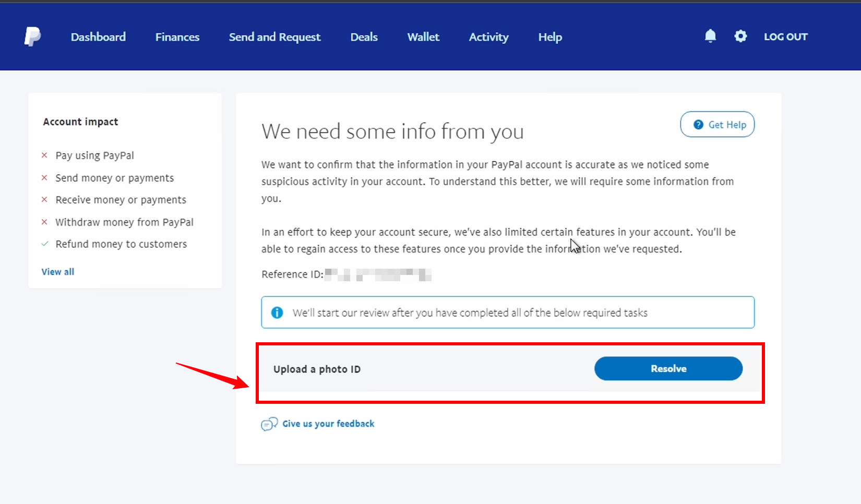
Task: Open the settings gear icon
Action: [740, 36]
